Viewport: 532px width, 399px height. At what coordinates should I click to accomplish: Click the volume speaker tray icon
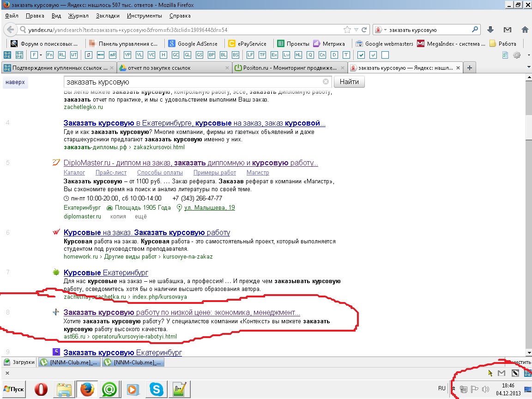tap(485, 389)
